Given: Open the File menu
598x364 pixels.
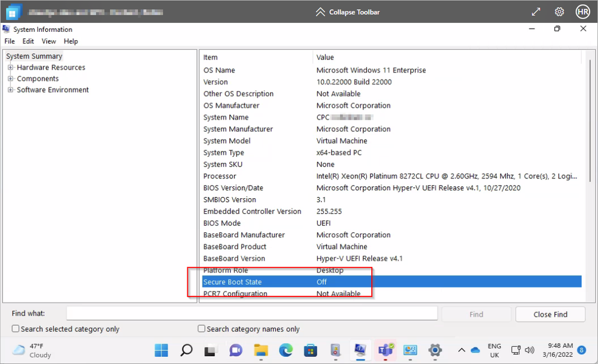Looking at the screenshot, I should click(10, 41).
